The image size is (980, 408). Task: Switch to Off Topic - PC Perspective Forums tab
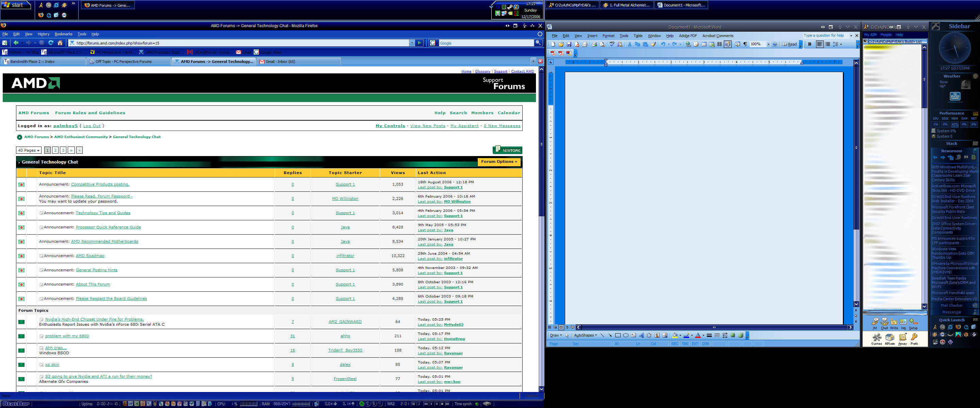[x=128, y=61]
